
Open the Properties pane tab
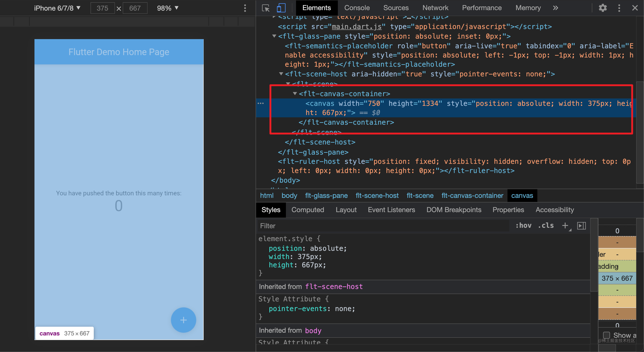(508, 210)
